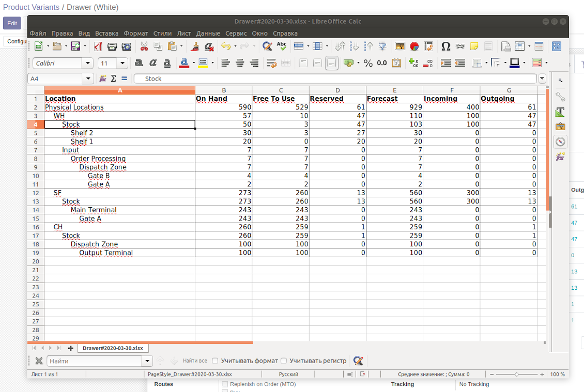Image resolution: width=584 pixels, height=392 pixels.
Task: Add a new sheet with plus button
Action: (x=70, y=348)
